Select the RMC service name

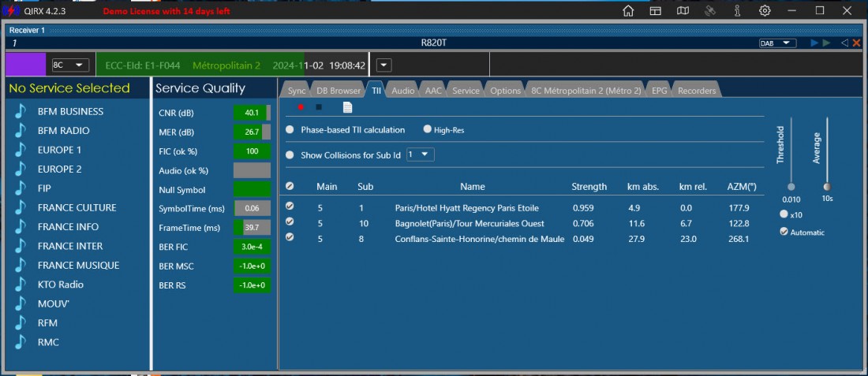pos(48,342)
